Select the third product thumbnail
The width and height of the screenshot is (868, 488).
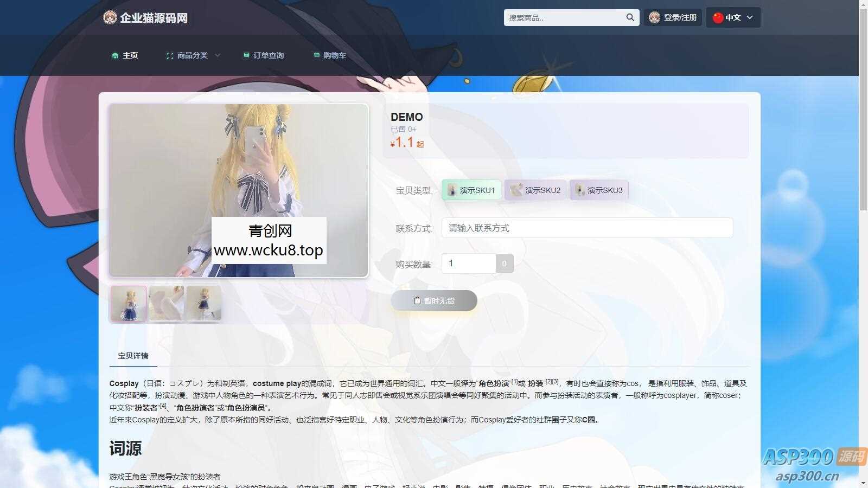pos(203,303)
